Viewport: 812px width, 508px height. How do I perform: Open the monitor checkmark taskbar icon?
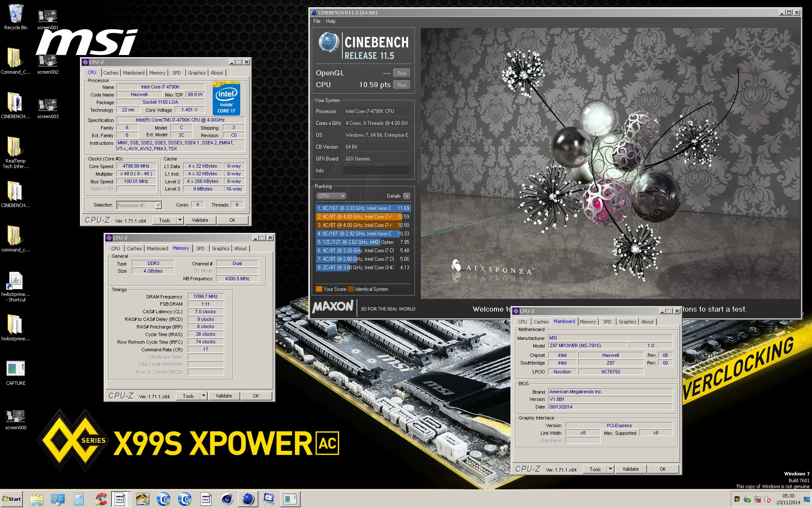point(269,500)
